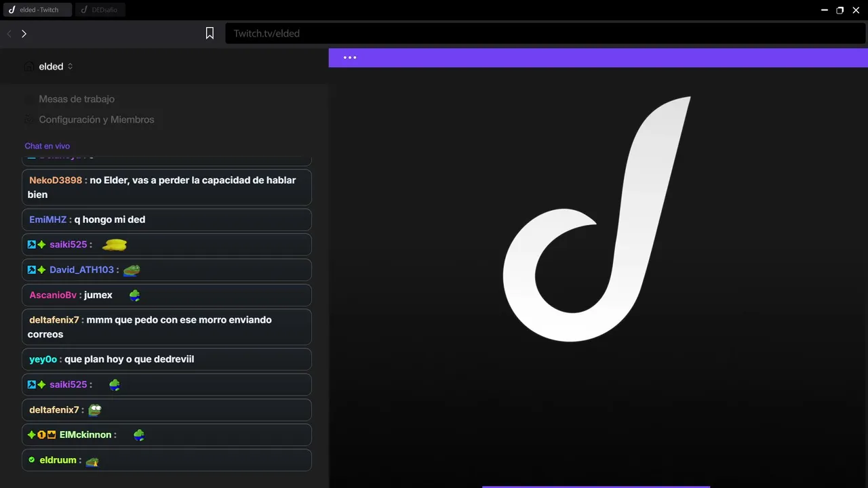Click the green verified badge beside eldruum
Image resolution: width=868 pixels, height=488 pixels.
pyautogui.click(x=32, y=460)
